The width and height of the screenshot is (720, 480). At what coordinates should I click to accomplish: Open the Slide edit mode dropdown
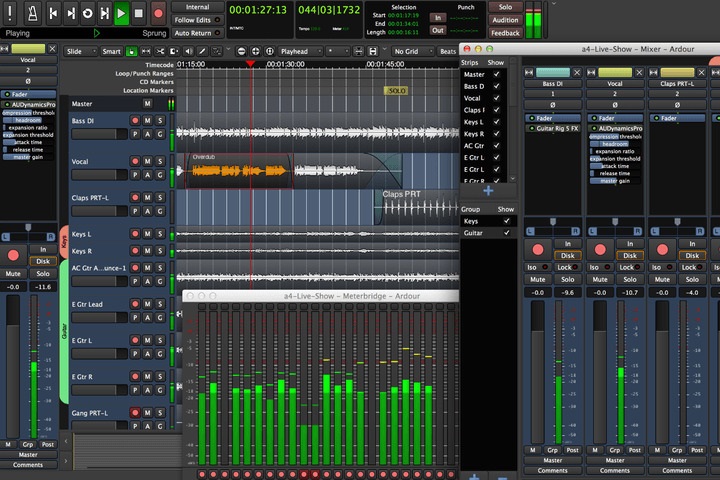[79, 50]
